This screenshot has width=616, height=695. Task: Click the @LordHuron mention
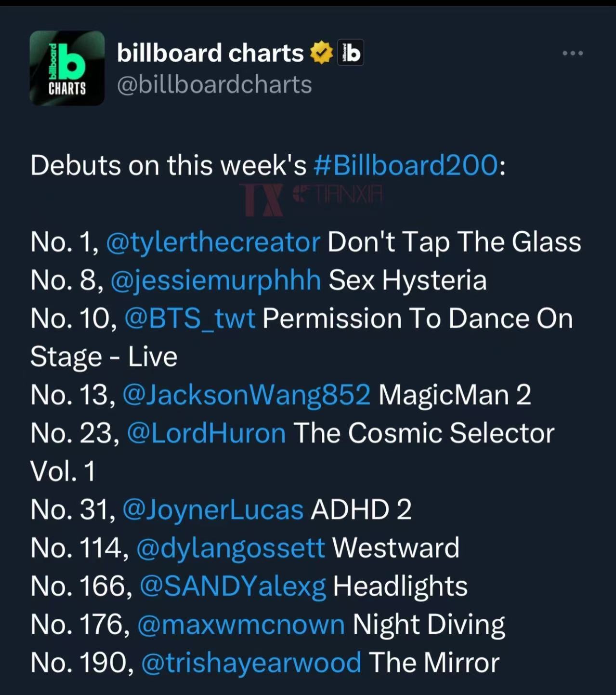coord(206,432)
